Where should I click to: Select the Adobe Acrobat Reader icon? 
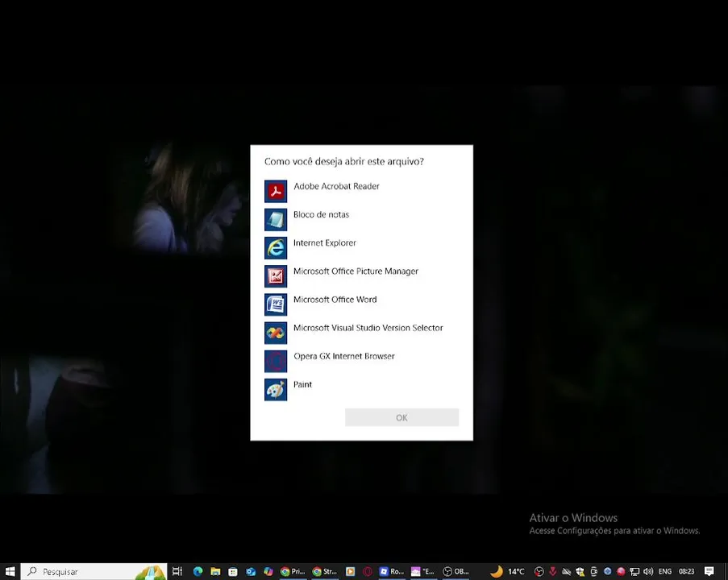click(276, 191)
